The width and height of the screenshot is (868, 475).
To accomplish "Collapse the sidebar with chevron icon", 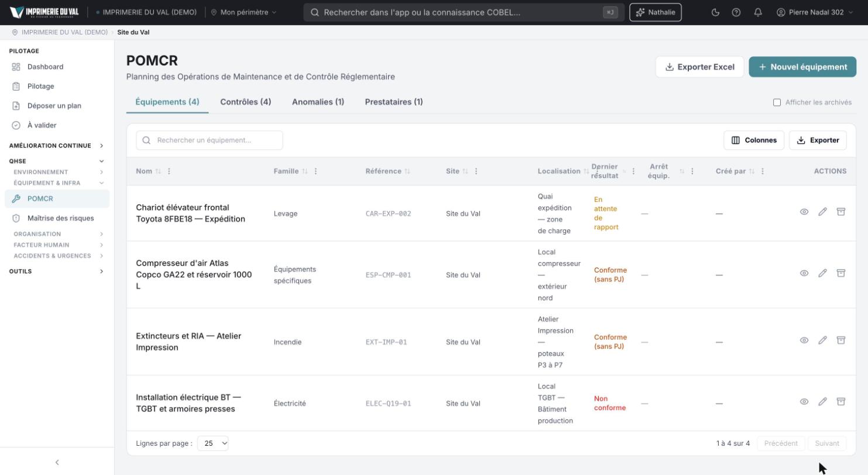I will pos(57,462).
